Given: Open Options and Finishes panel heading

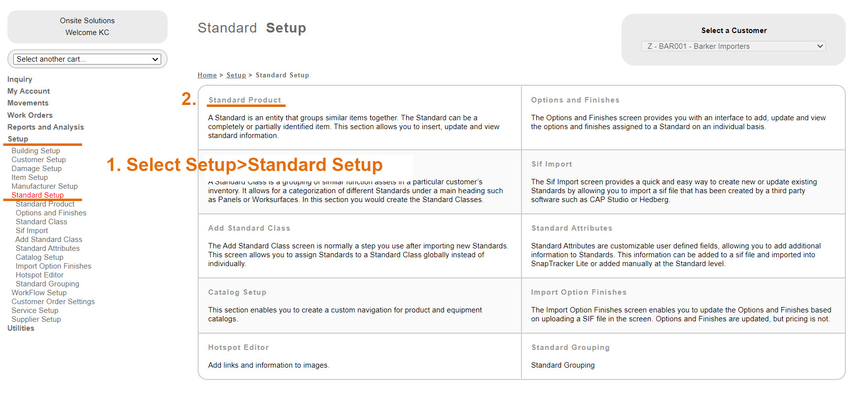Looking at the screenshot, I should (x=575, y=100).
